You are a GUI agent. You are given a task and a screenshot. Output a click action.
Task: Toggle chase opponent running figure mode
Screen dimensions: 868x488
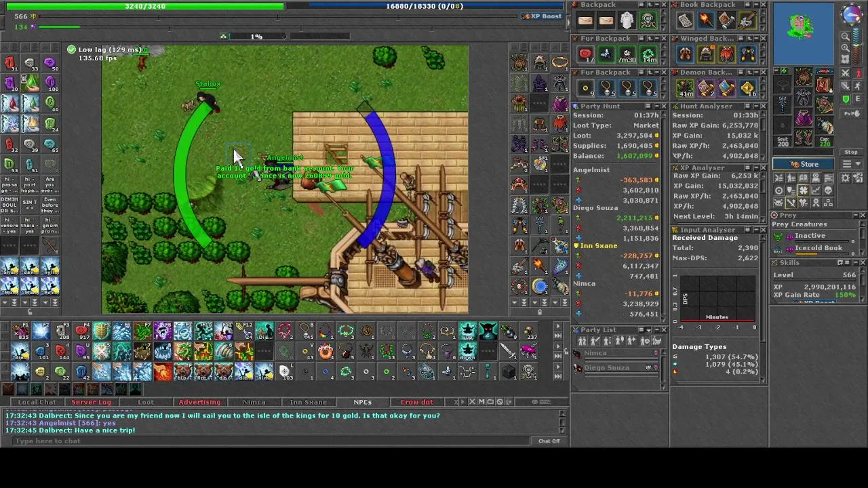point(858,86)
